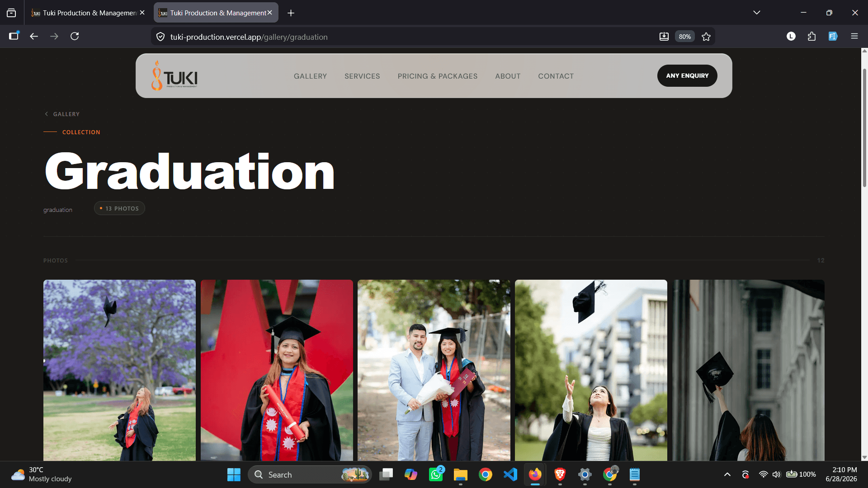Open the Firefox View tab list icon

tap(11, 13)
